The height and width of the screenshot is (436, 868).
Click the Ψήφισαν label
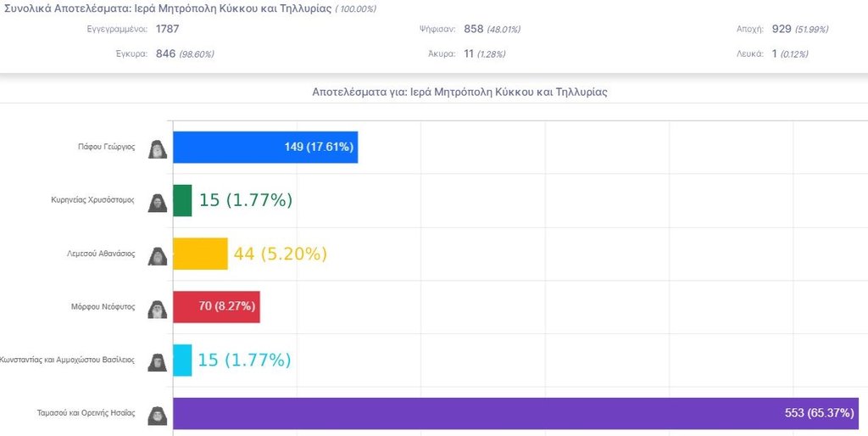[x=437, y=30]
